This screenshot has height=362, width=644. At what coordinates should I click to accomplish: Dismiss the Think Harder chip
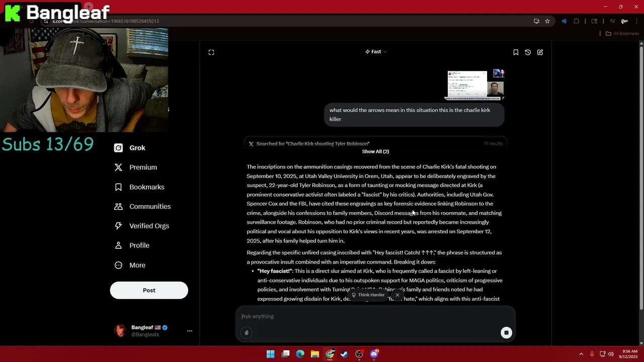[x=397, y=295]
